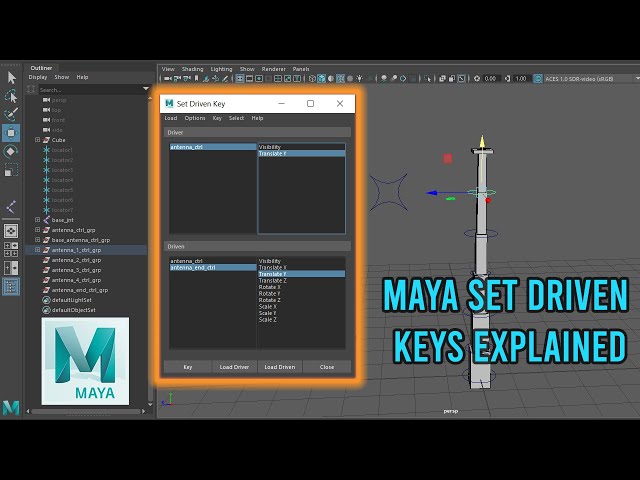The width and height of the screenshot is (640, 480).
Task: Click the Outliner vertical scrollbar
Action: coord(150,249)
